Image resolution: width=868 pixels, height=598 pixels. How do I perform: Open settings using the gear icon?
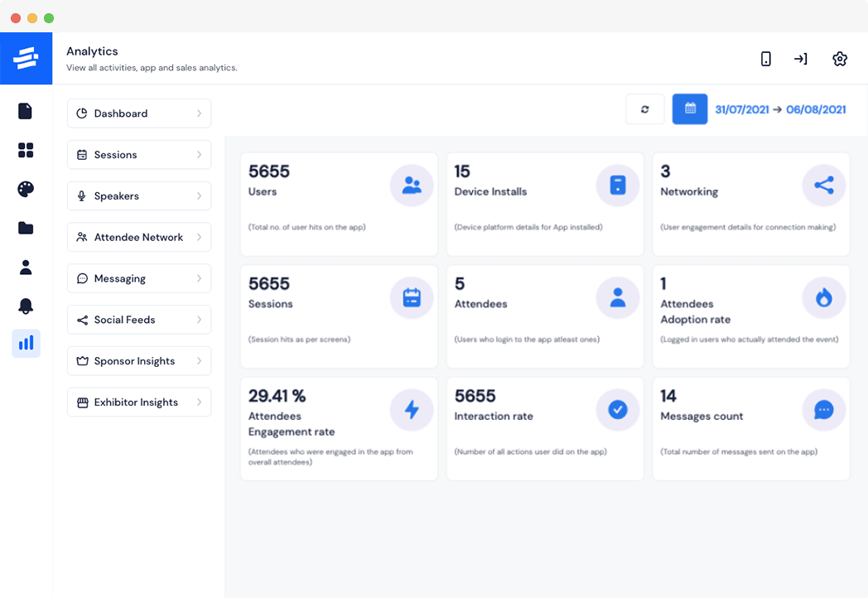click(840, 59)
